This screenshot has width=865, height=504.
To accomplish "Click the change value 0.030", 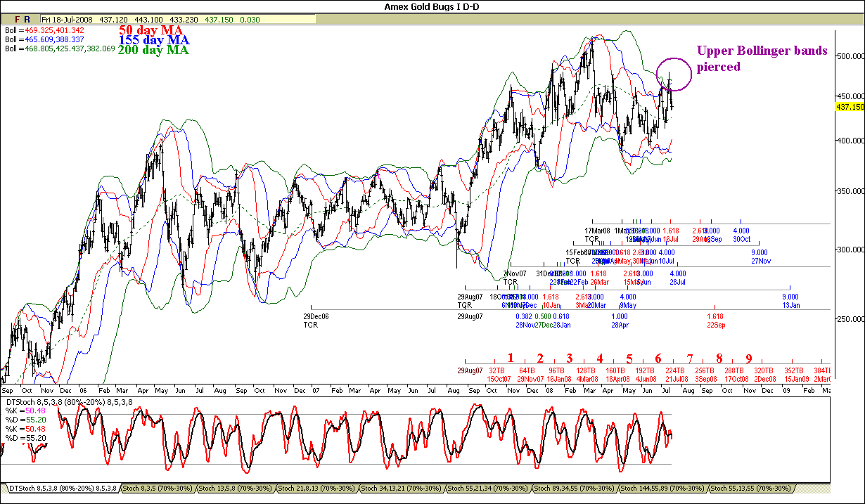I will click(x=249, y=20).
